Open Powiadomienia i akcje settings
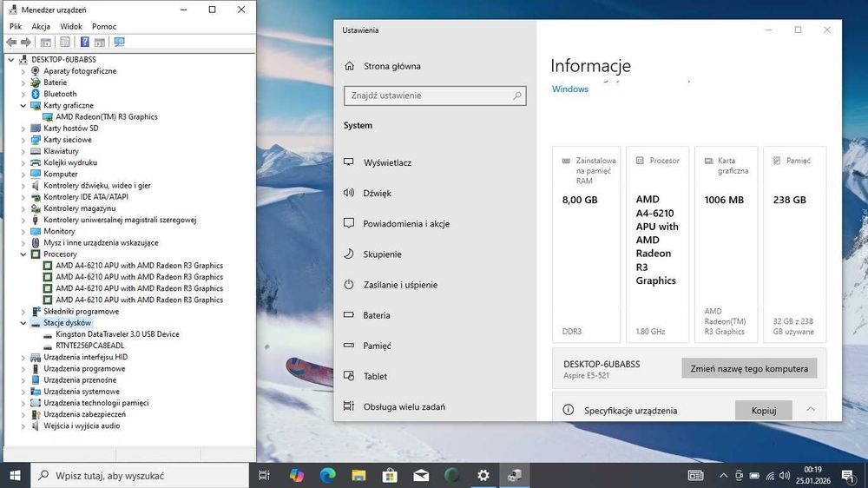Viewport: 868px width, 488px height. 406,224
